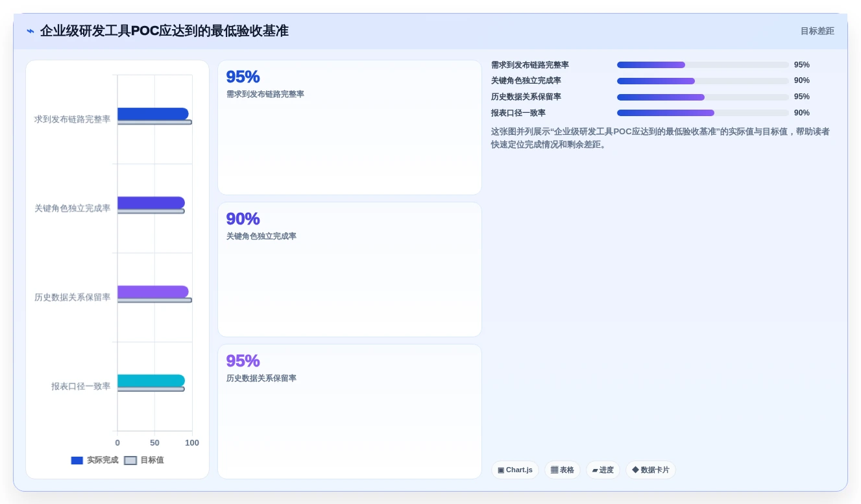The width and height of the screenshot is (861, 504).
Task: Click the 进度 tag chip
Action: pyautogui.click(x=603, y=470)
